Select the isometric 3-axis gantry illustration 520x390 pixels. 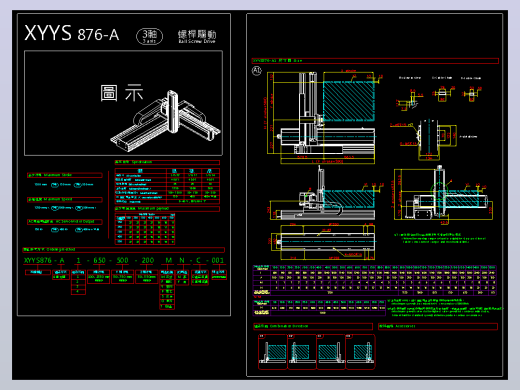[x=166, y=121]
